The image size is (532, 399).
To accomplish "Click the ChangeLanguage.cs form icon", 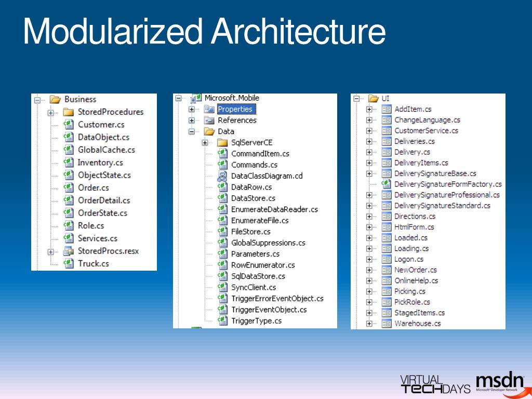I will [x=387, y=120].
